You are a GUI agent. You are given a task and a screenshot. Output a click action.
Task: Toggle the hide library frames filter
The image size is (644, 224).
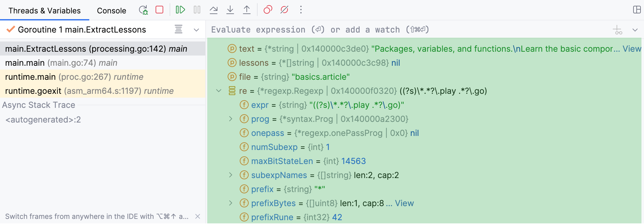(x=179, y=29)
